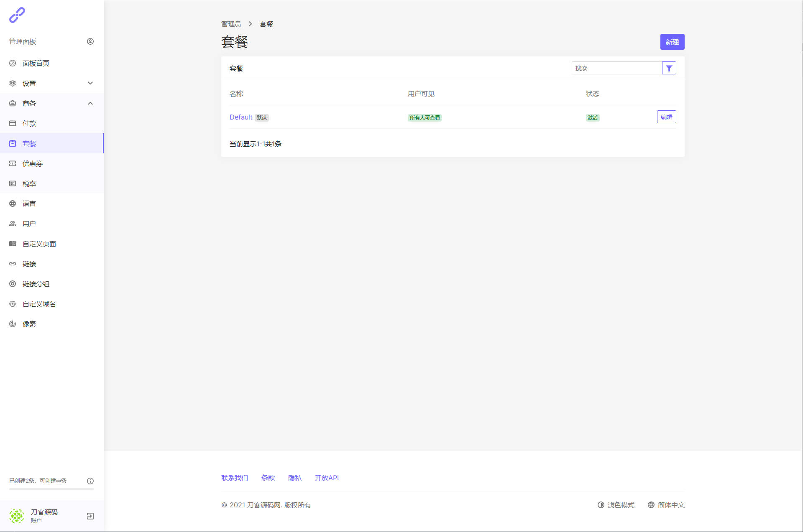
Task: Click the 优惠券 coupon icon
Action: [13, 163]
